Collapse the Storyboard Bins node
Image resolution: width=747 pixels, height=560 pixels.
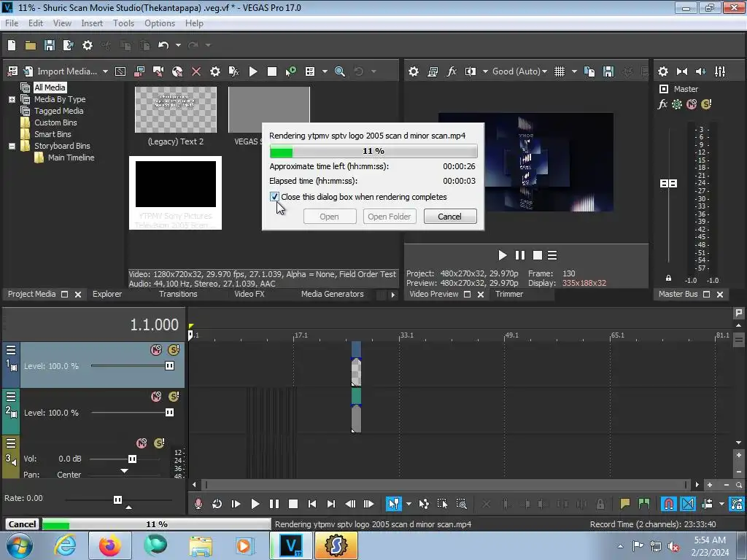point(12,146)
